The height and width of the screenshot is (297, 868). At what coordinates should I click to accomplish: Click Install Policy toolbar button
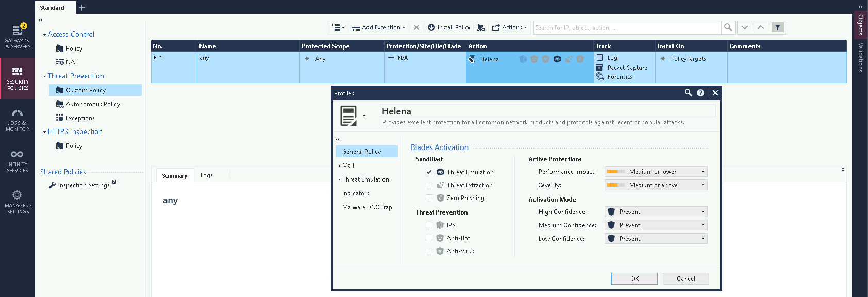tap(448, 27)
